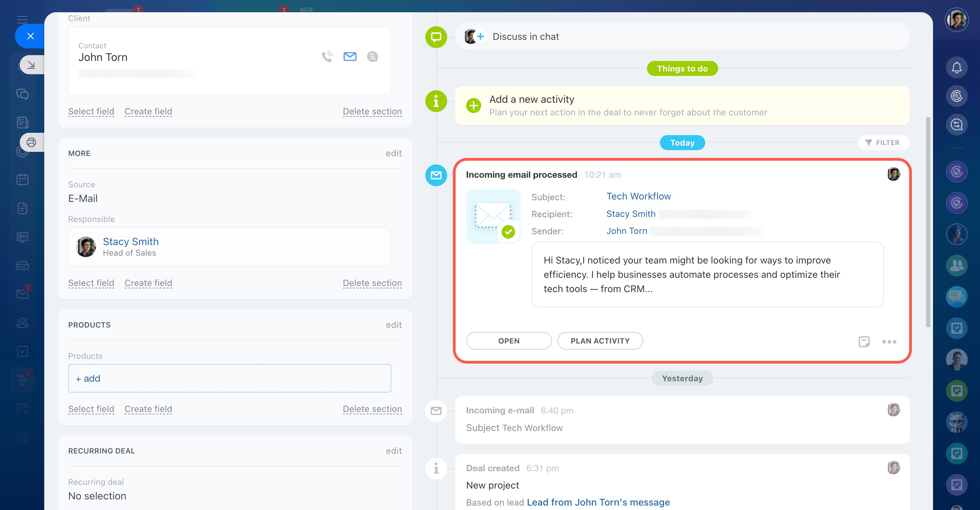Click green plus to add new activity
The image size is (980, 510).
[x=473, y=105]
